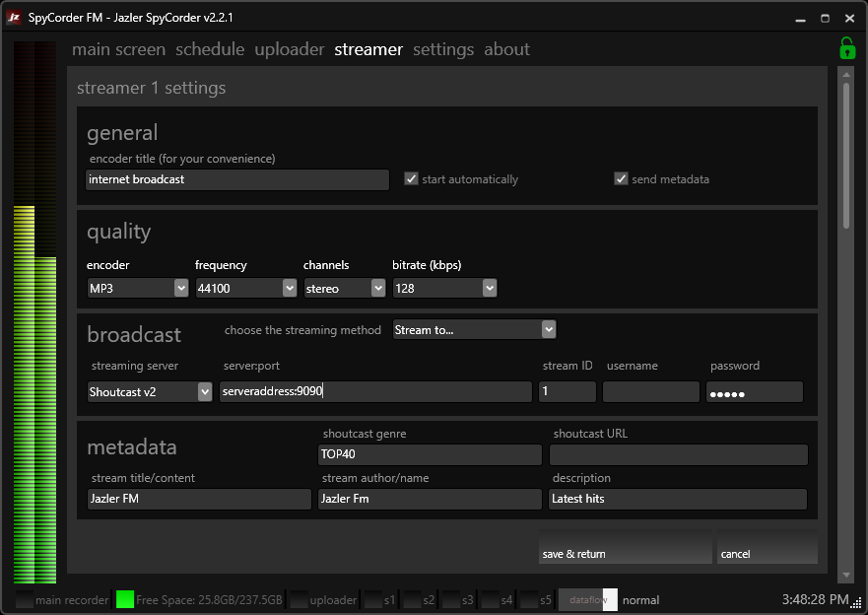Click the scrollbar up arrow
The image size is (868, 615).
[x=846, y=74]
